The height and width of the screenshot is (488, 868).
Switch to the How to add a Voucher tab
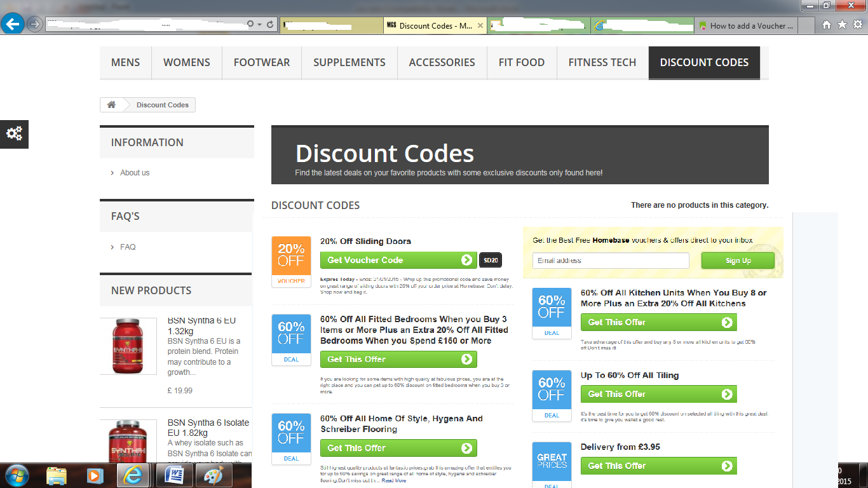(747, 25)
